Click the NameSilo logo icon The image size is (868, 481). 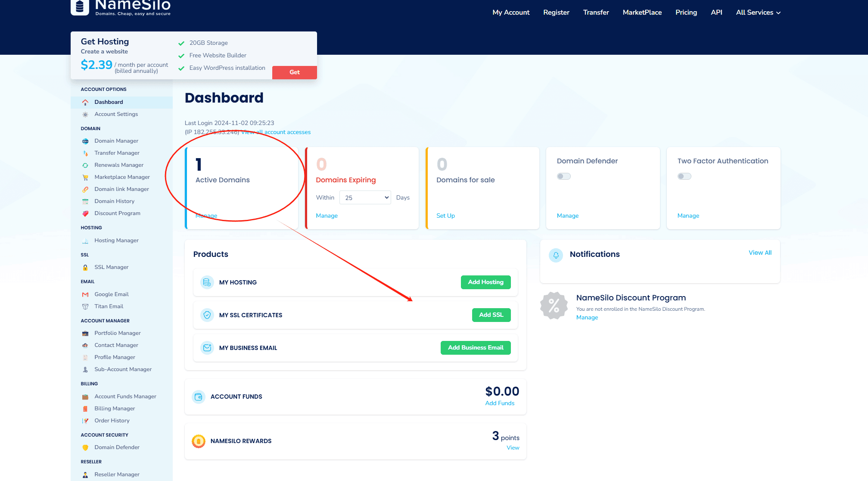[80, 6]
